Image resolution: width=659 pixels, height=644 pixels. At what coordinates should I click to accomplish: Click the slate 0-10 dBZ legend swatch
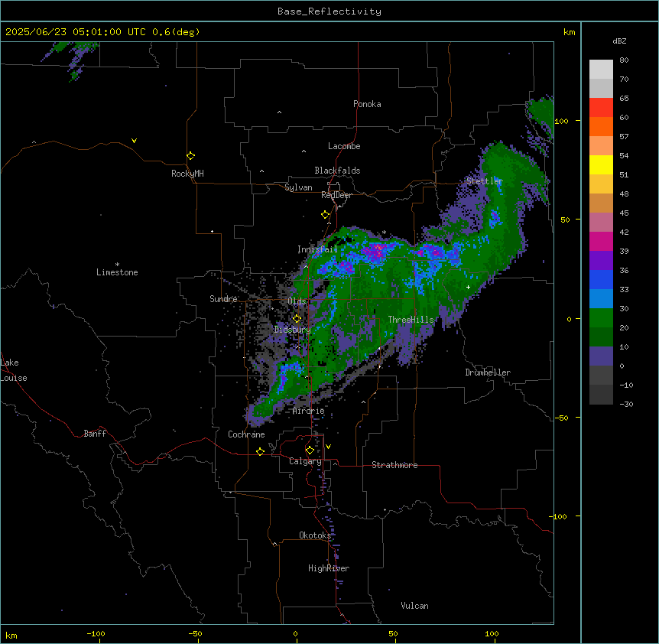tap(601, 356)
